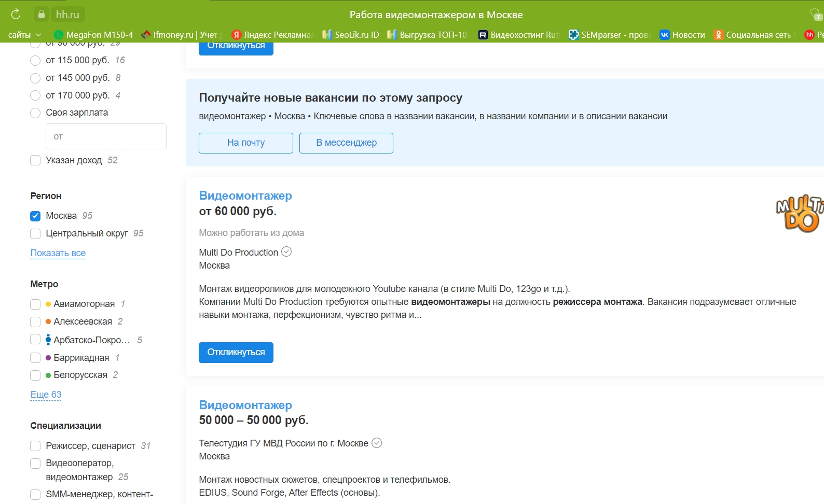This screenshot has height=504, width=824.
Task: Click the verified checkmark next to Телестудия ГУ МВД
Action: [377, 443]
